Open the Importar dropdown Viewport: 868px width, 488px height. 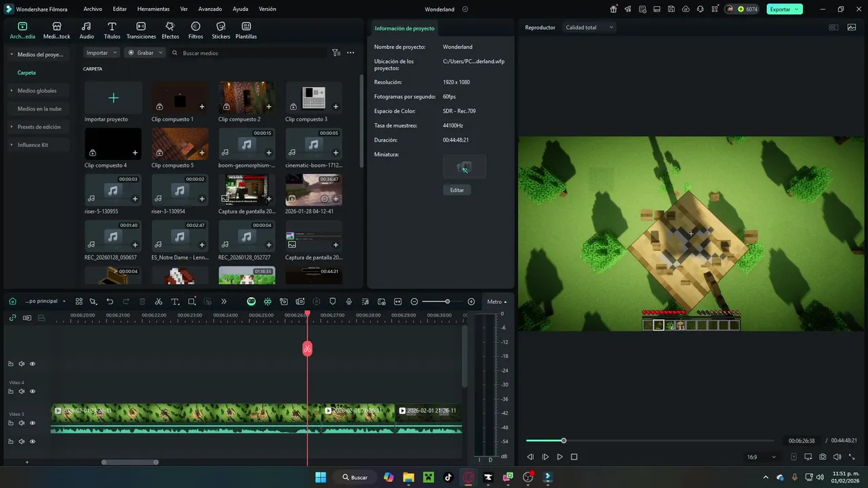point(102,52)
